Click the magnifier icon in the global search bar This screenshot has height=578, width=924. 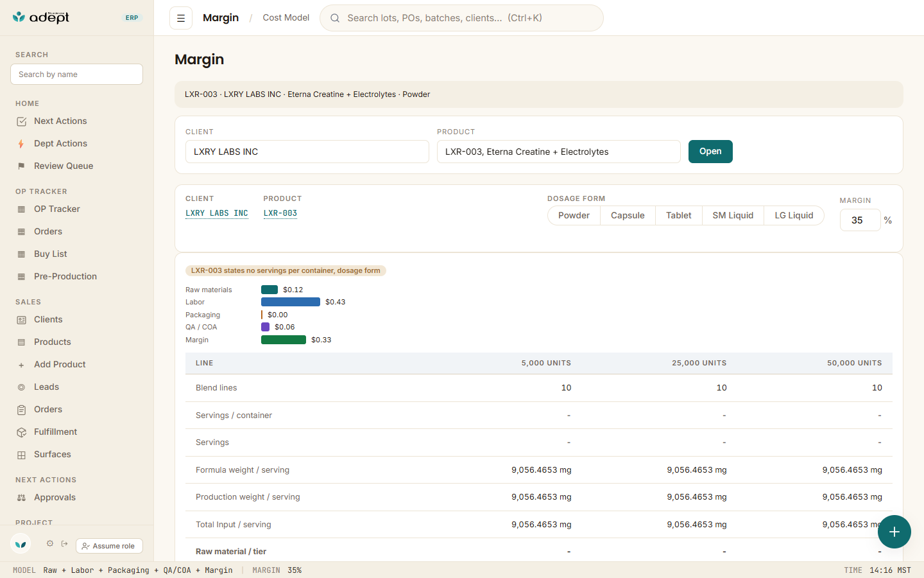[x=335, y=18]
